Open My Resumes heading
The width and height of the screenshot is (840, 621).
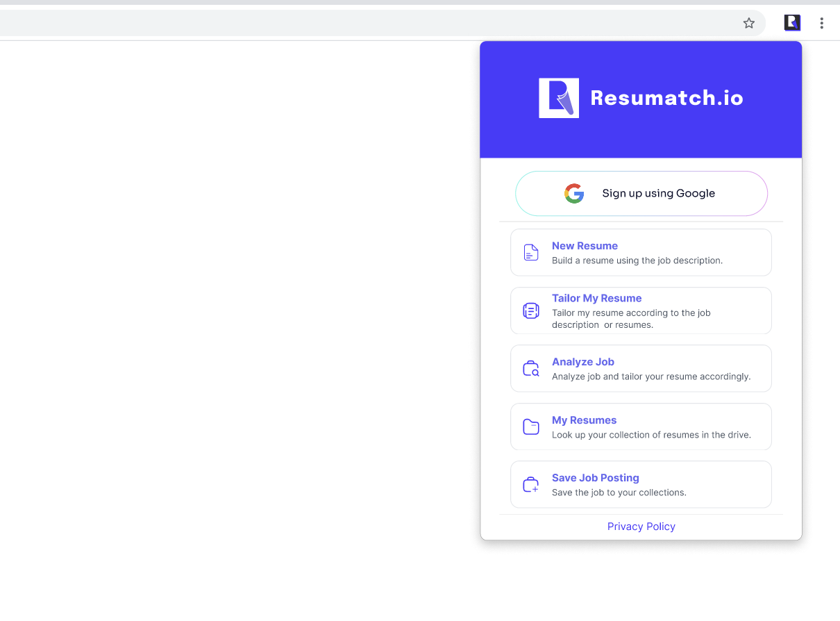[585, 420]
